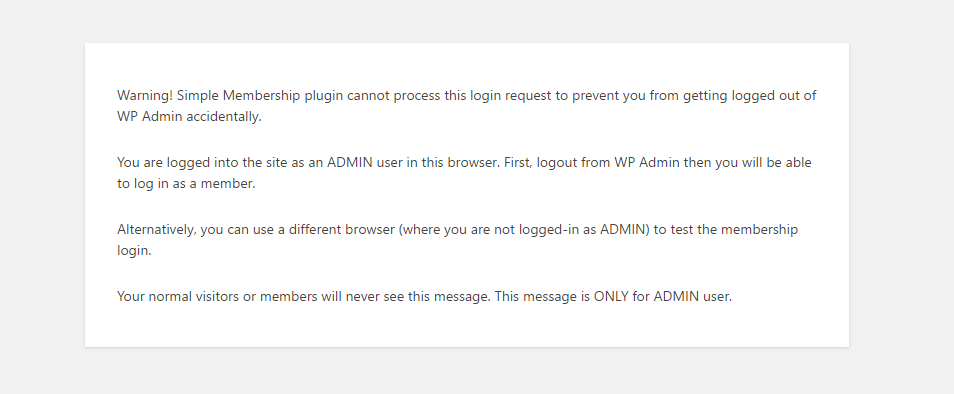Click "then you will be able" text
Viewport: 954px width, 394px height.
(747, 163)
